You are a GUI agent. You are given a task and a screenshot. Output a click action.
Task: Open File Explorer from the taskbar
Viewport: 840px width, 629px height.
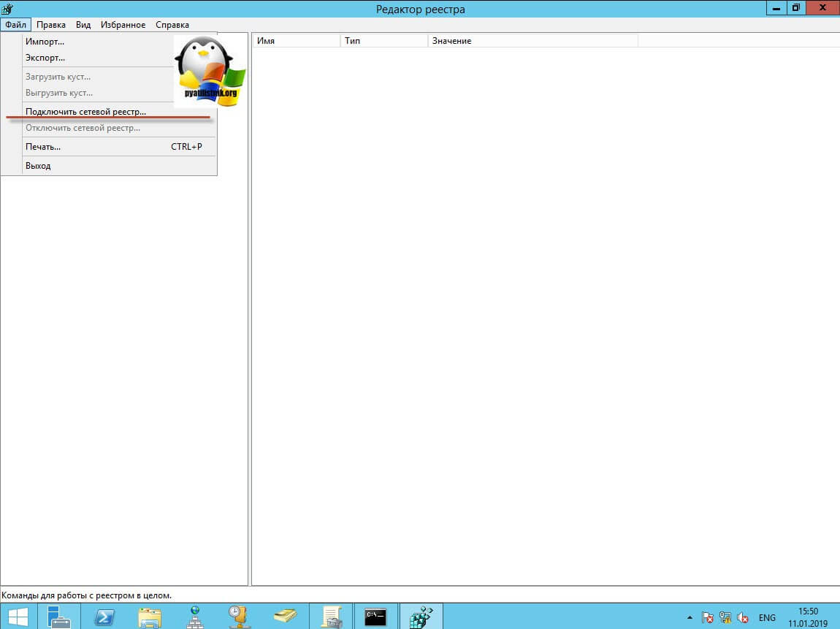tap(150, 617)
